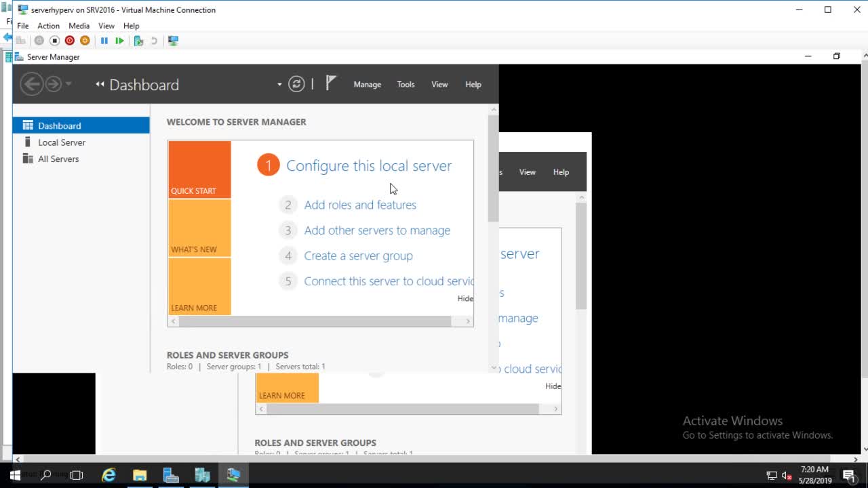Viewport: 868px width, 488px height.
Task: Refresh the Server Manager dashboard
Action: (296, 84)
